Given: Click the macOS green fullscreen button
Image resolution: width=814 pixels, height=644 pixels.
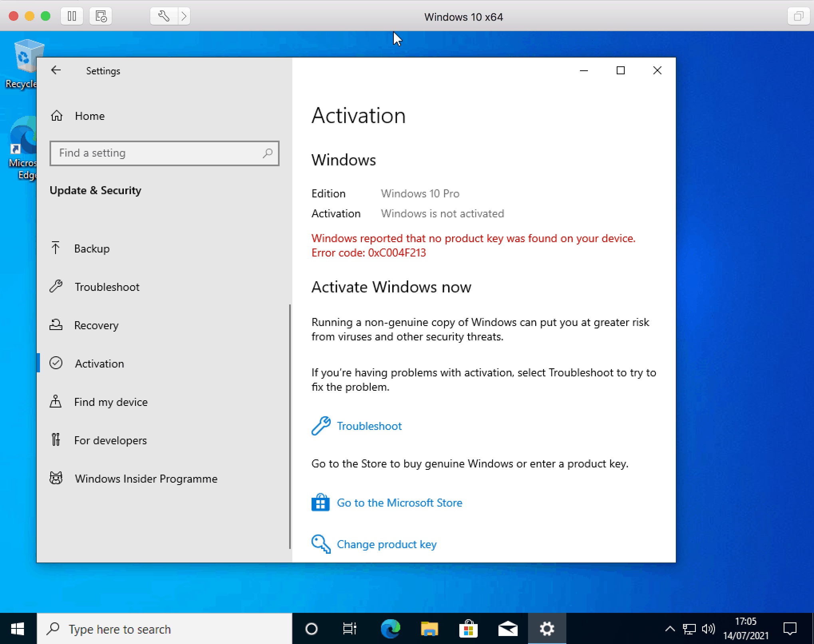Looking at the screenshot, I should 46,16.
